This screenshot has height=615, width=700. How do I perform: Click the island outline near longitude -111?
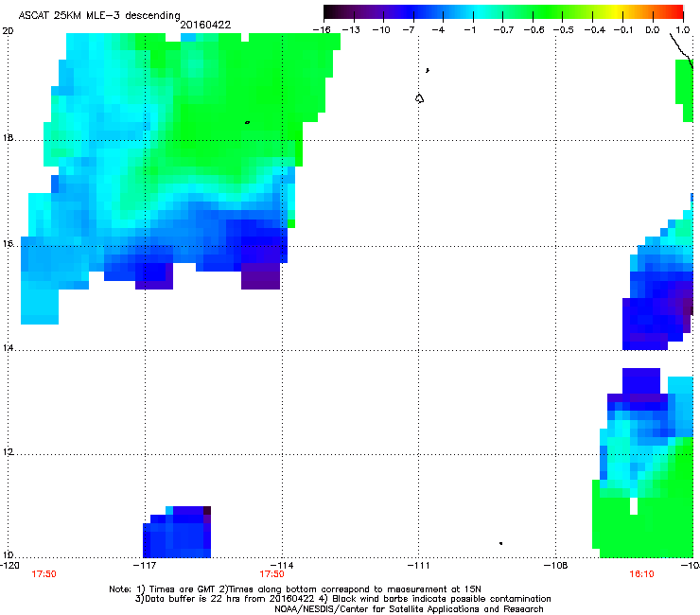pos(419,98)
